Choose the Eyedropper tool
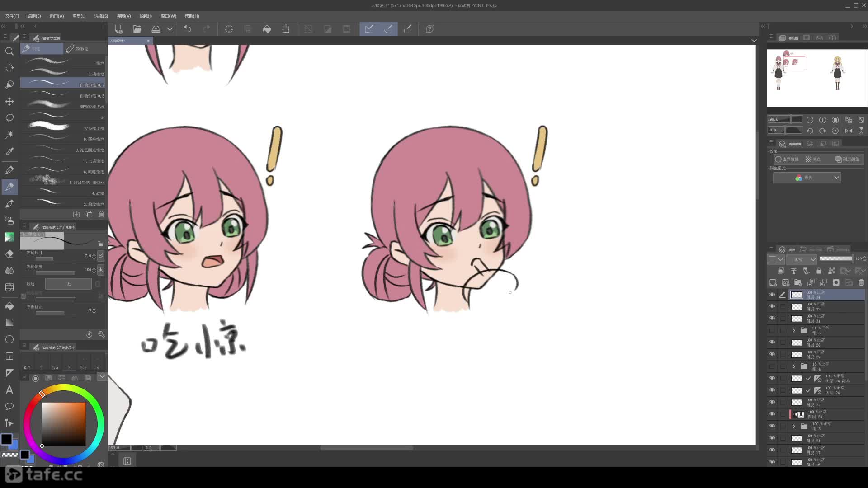868x488 pixels. [x=9, y=152]
